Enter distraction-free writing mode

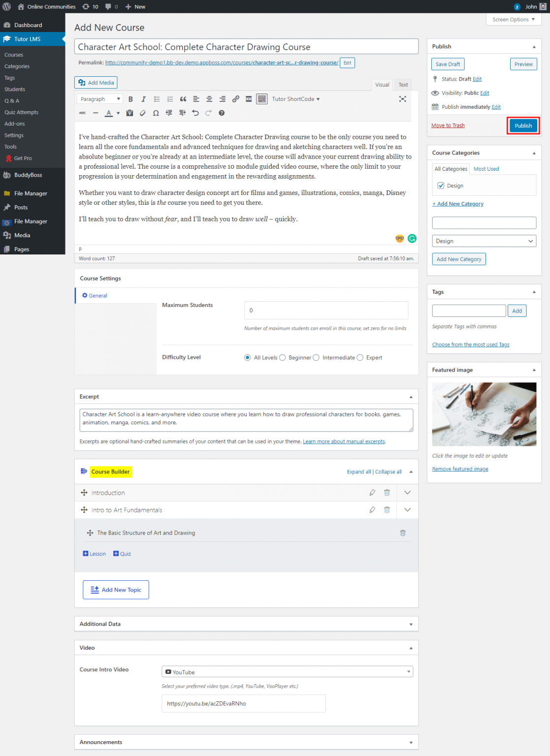pos(403,99)
